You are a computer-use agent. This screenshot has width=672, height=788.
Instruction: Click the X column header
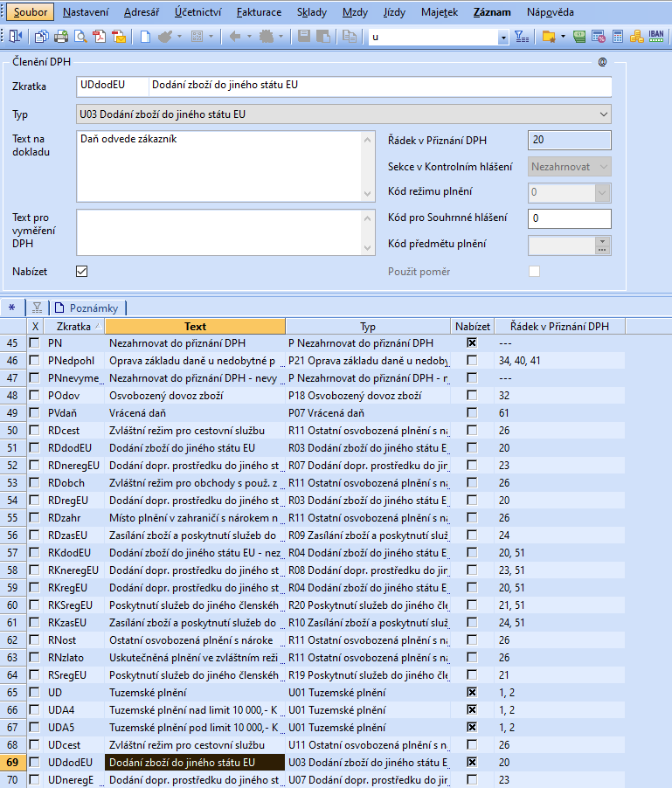35,326
